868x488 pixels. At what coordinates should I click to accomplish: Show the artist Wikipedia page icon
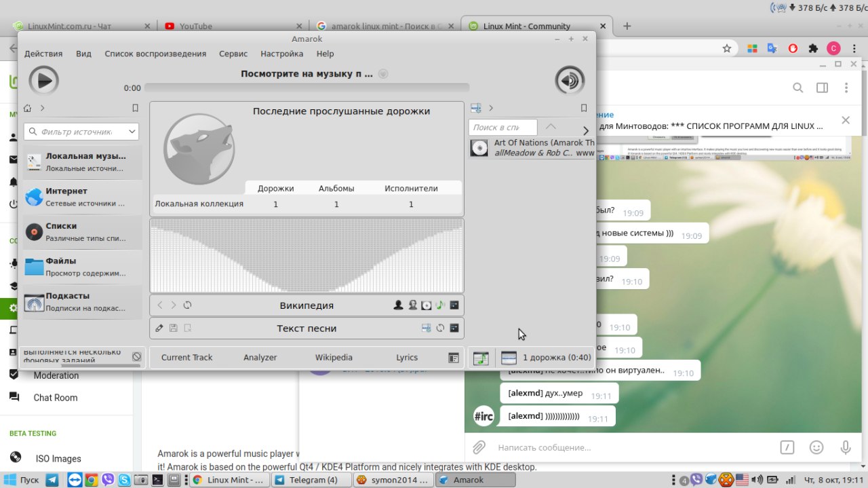(399, 305)
